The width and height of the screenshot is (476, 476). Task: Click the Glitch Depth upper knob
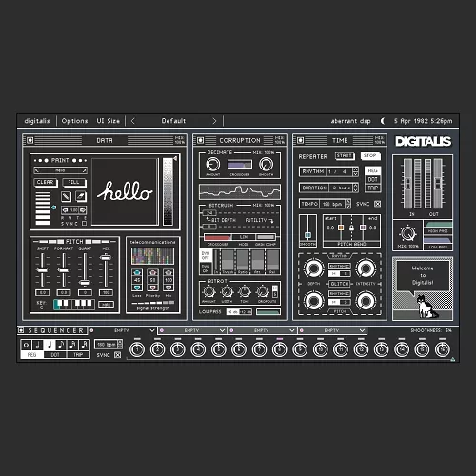click(313, 268)
